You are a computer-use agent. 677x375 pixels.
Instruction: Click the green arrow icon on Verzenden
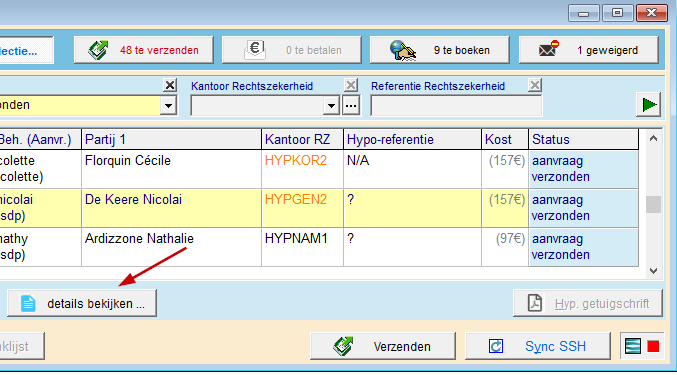343,346
